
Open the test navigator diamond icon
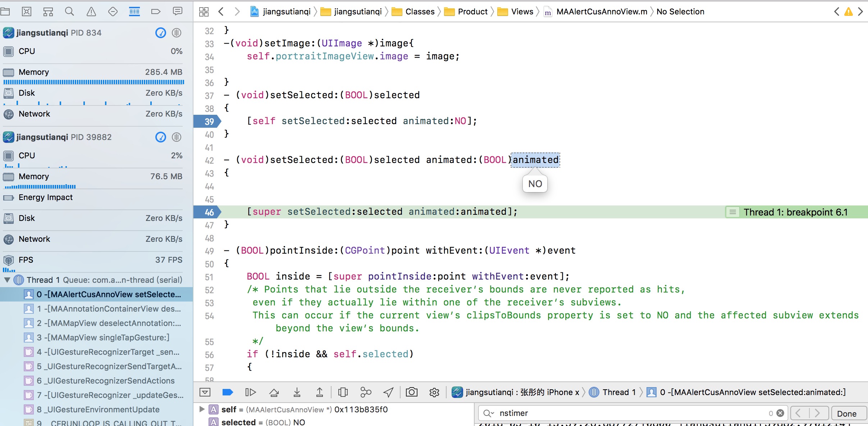[x=113, y=12]
